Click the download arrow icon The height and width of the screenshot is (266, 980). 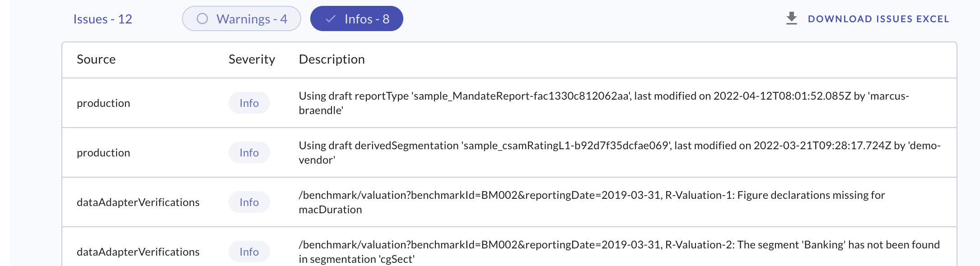pyautogui.click(x=791, y=18)
